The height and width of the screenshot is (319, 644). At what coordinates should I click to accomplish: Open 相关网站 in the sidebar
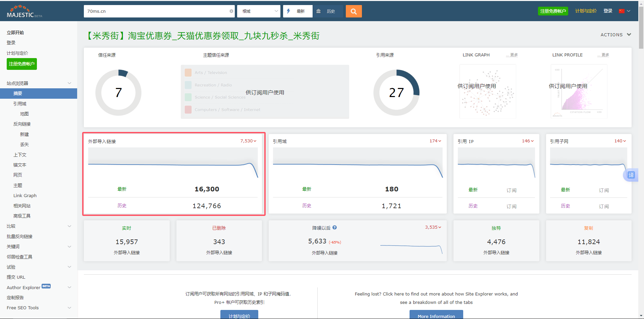click(x=22, y=206)
